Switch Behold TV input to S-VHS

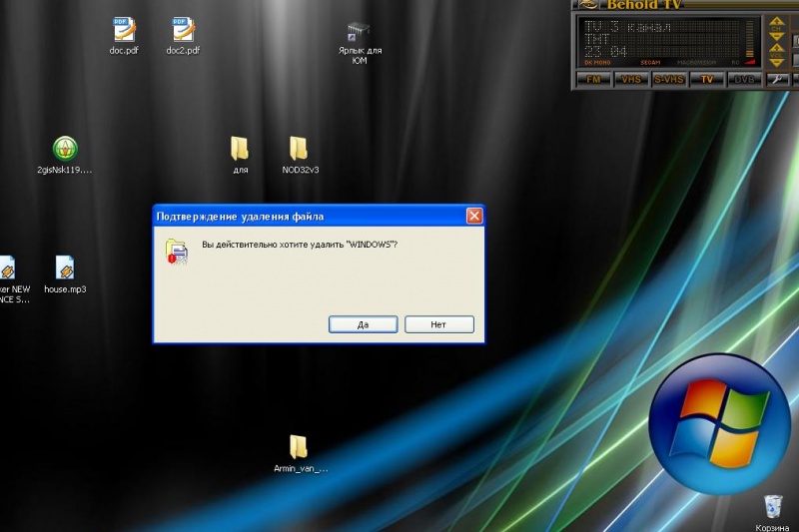(x=669, y=80)
